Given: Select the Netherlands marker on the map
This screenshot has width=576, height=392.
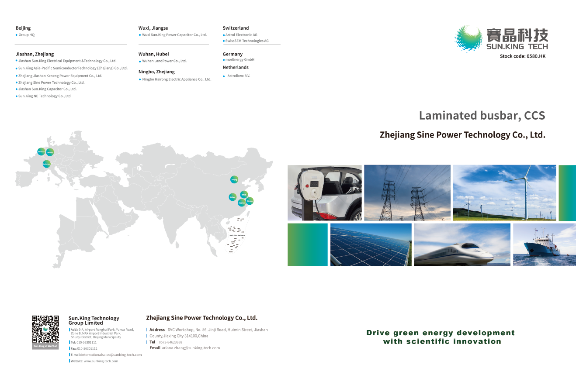Looking at the screenshot, I should coord(41,152).
